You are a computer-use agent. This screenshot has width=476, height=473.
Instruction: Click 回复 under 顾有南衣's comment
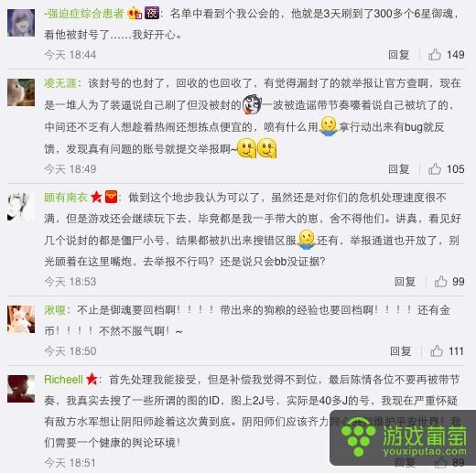click(x=405, y=282)
